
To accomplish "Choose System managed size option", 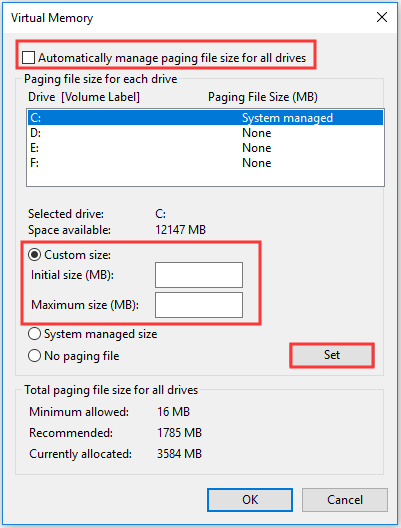I will click(x=34, y=334).
